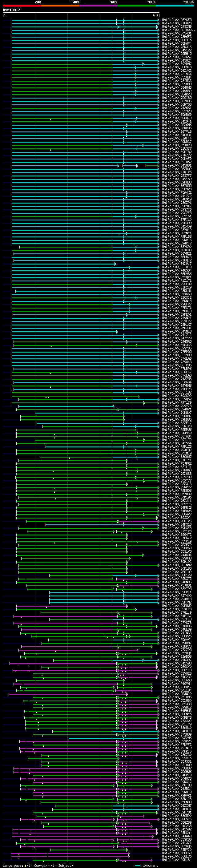Select hit UniRef100_B3GQU7
197x868 pixels.
click(x=177, y=457)
